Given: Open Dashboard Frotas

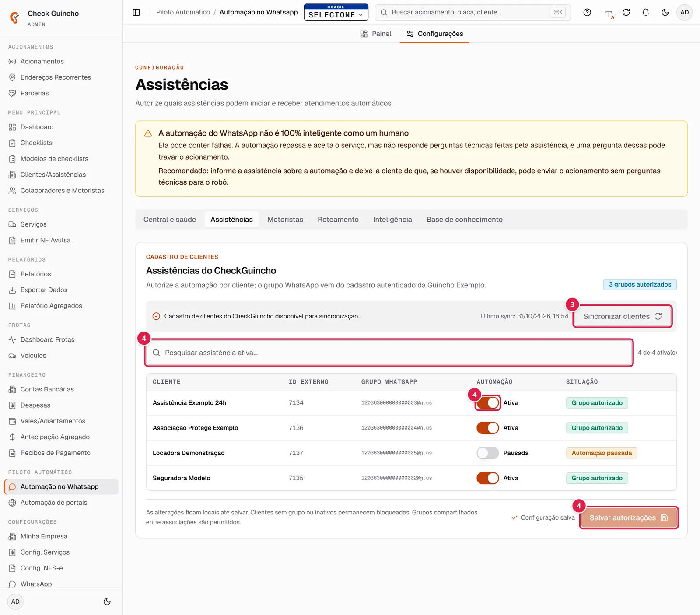Looking at the screenshot, I should pos(61,339).
